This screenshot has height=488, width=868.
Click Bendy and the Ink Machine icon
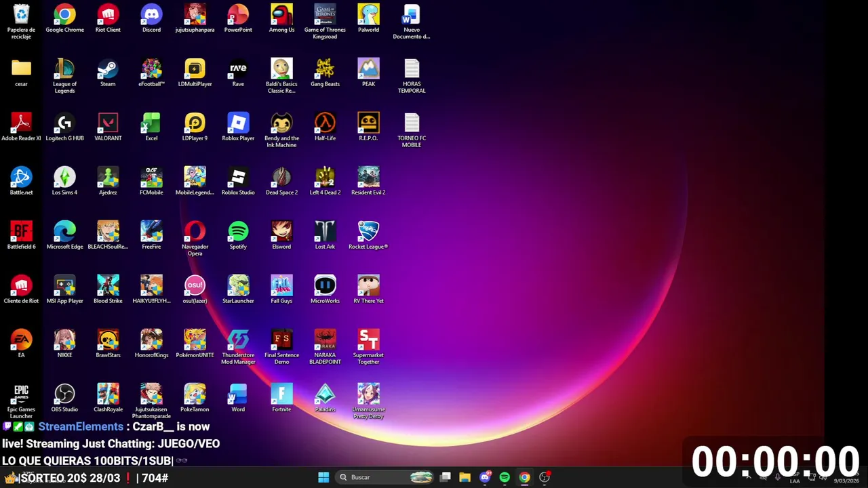[281, 130]
